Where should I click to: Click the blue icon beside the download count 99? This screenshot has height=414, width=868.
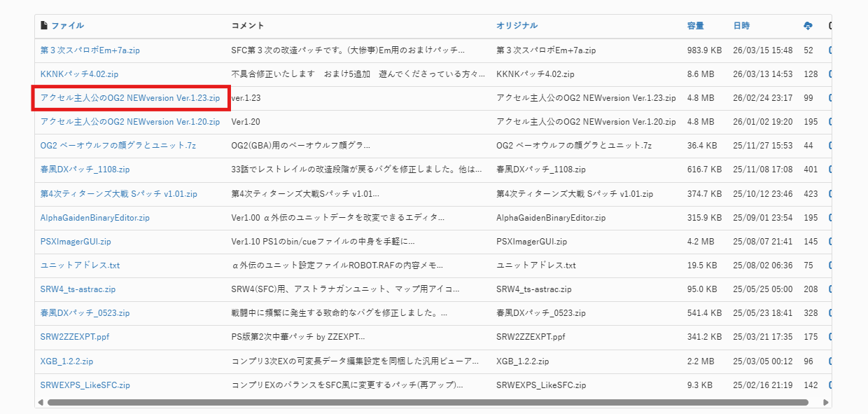(x=829, y=97)
